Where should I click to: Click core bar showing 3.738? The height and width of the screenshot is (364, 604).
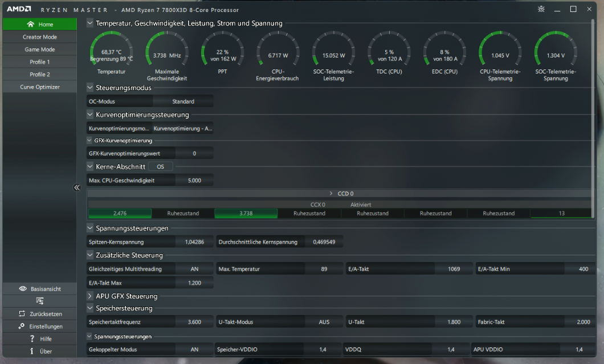[x=246, y=214]
